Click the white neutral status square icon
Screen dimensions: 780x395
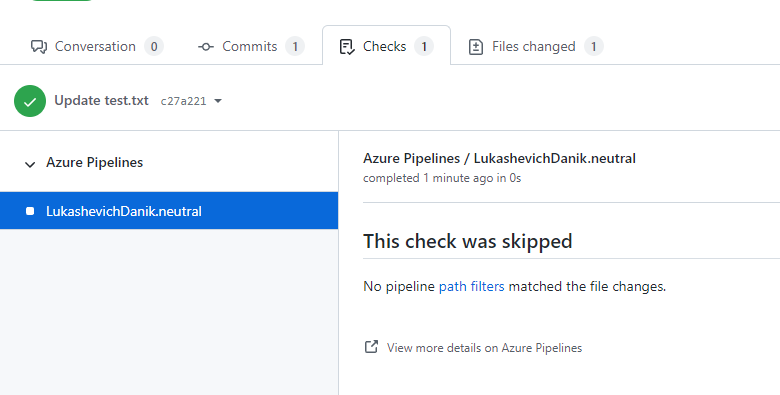click(x=30, y=211)
